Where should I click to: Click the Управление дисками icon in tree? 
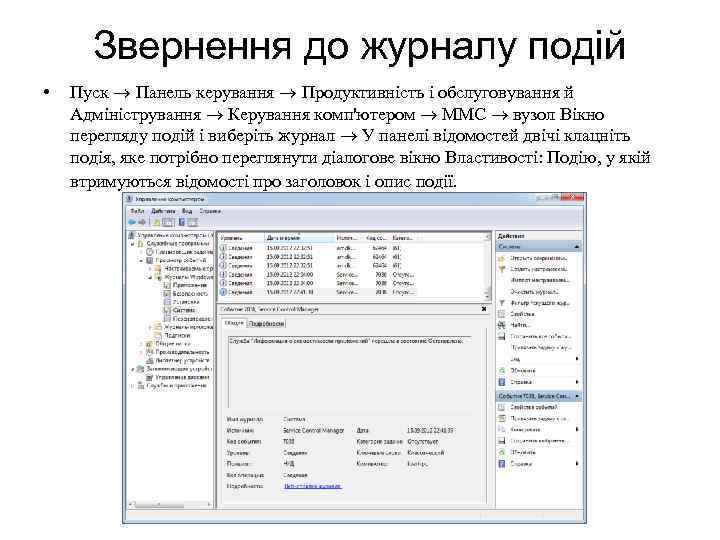coord(150,377)
